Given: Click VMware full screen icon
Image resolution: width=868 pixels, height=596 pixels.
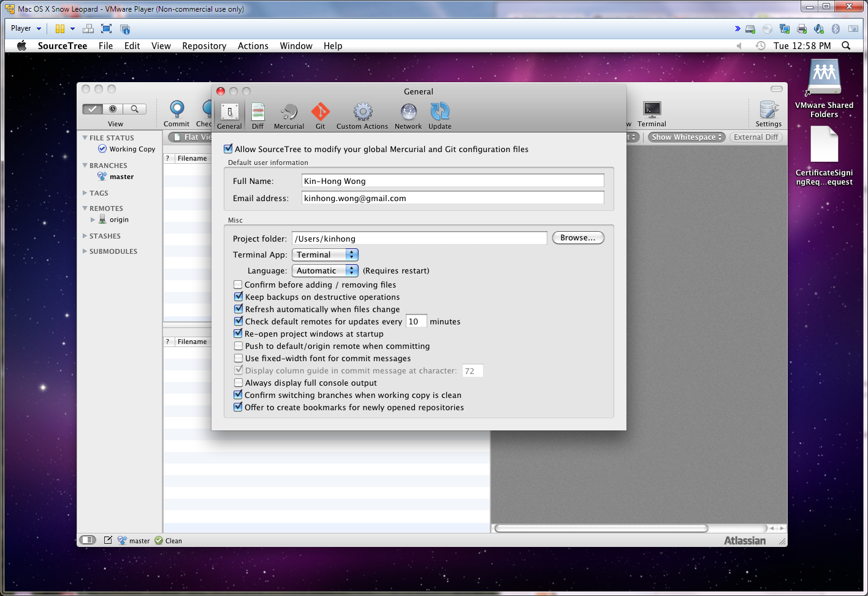Looking at the screenshot, I should click(106, 29).
